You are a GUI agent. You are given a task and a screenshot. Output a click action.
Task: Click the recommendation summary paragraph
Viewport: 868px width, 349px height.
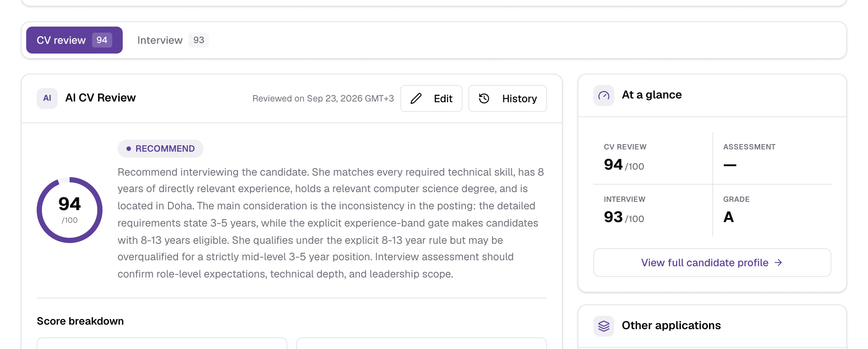[x=331, y=223]
